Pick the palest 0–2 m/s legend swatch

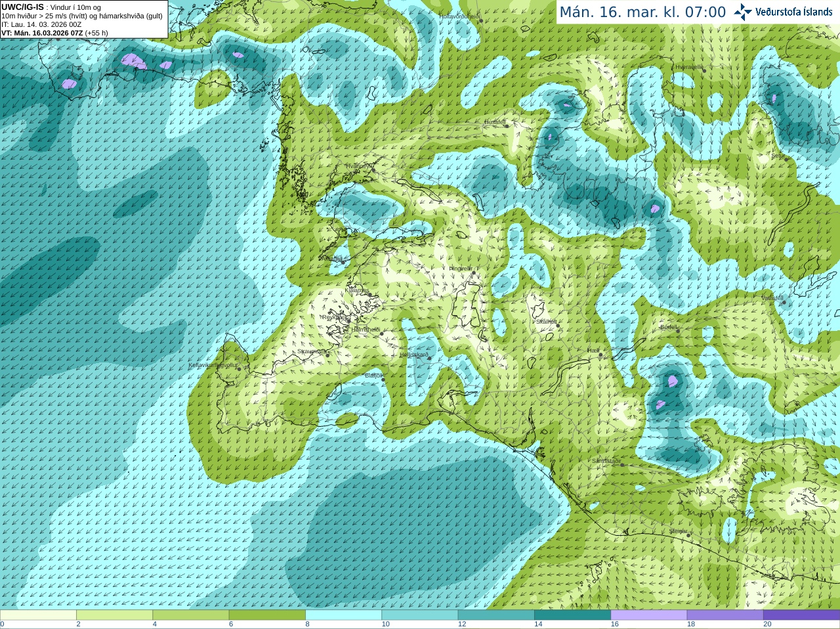(x=38, y=615)
